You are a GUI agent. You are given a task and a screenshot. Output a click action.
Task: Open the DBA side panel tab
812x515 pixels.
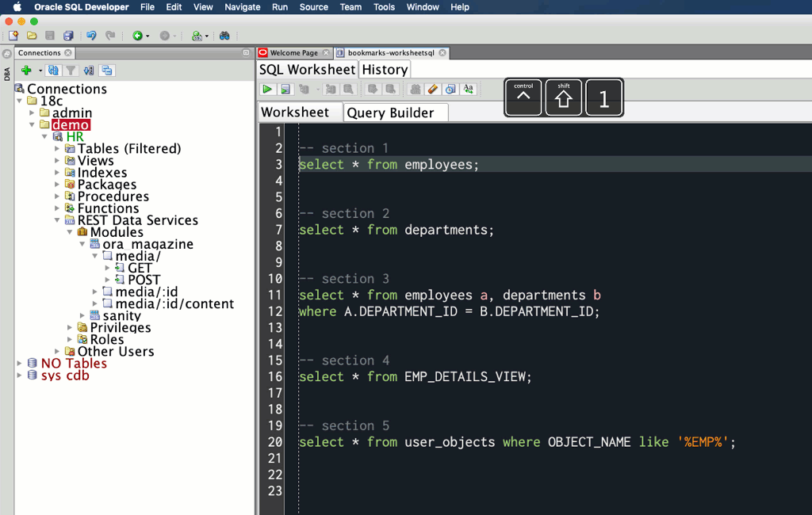(6, 74)
